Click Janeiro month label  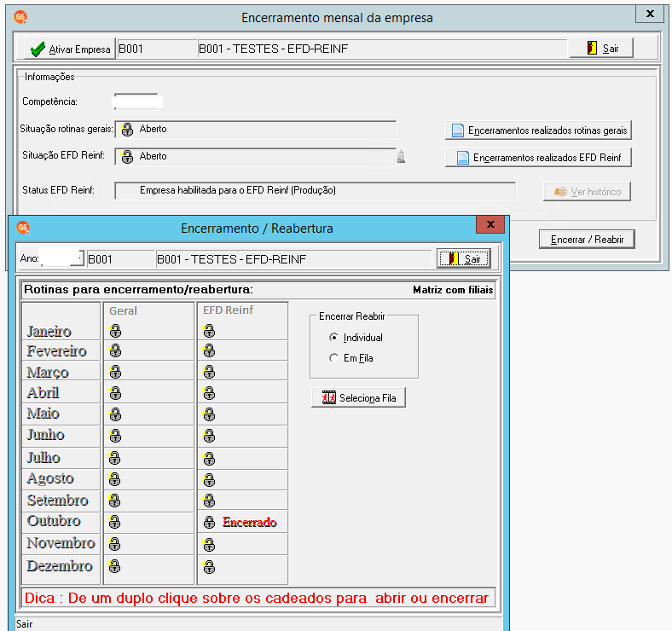click(x=49, y=331)
